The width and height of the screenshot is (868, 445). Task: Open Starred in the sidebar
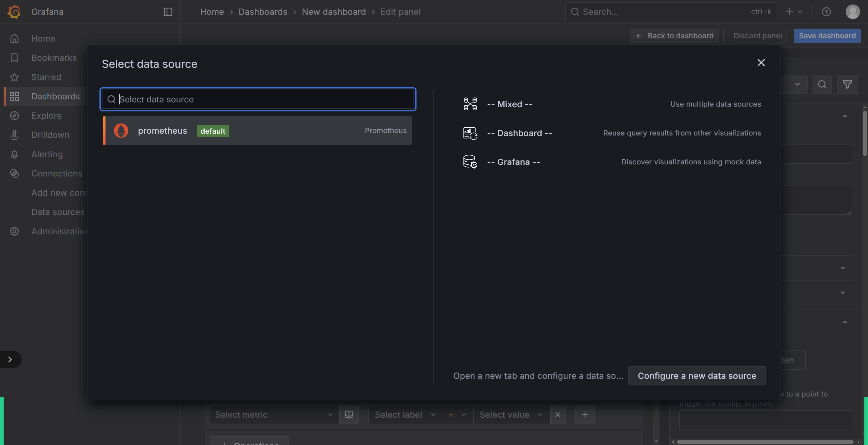(46, 77)
